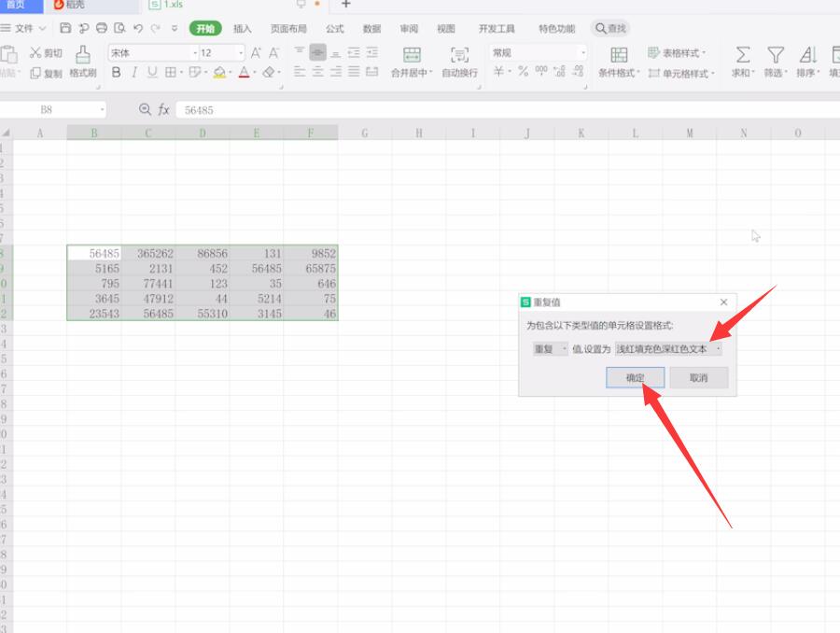
Task: Click the Print icon in quick access toolbar
Action: click(x=102, y=28)
